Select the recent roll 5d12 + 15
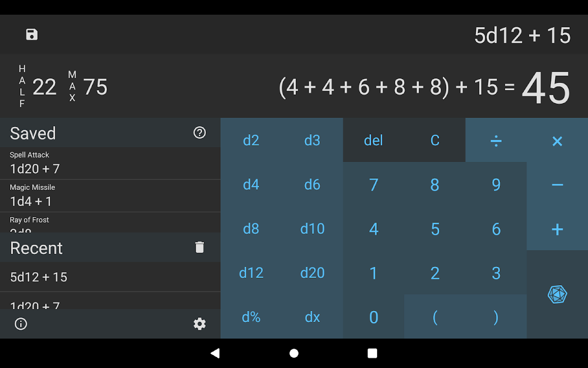 (x=110, y=277)
